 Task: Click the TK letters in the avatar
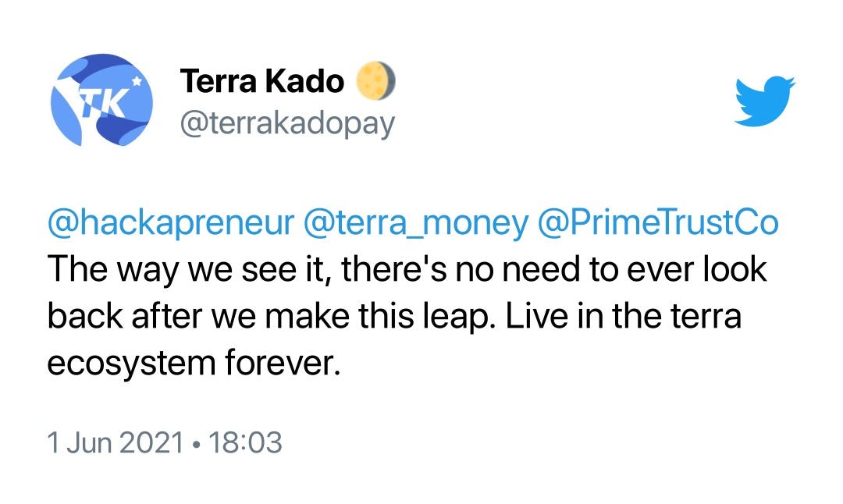(x=105, y=100)
